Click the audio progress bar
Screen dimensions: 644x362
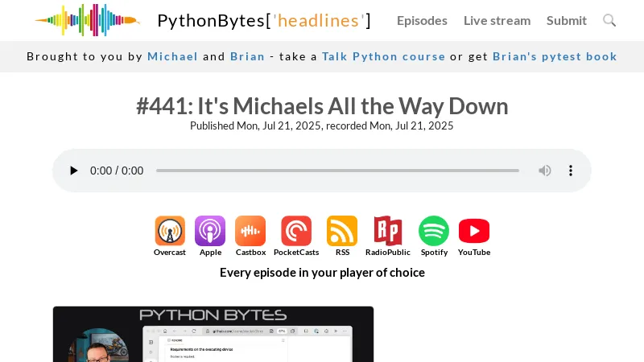[x=337, y=171]
